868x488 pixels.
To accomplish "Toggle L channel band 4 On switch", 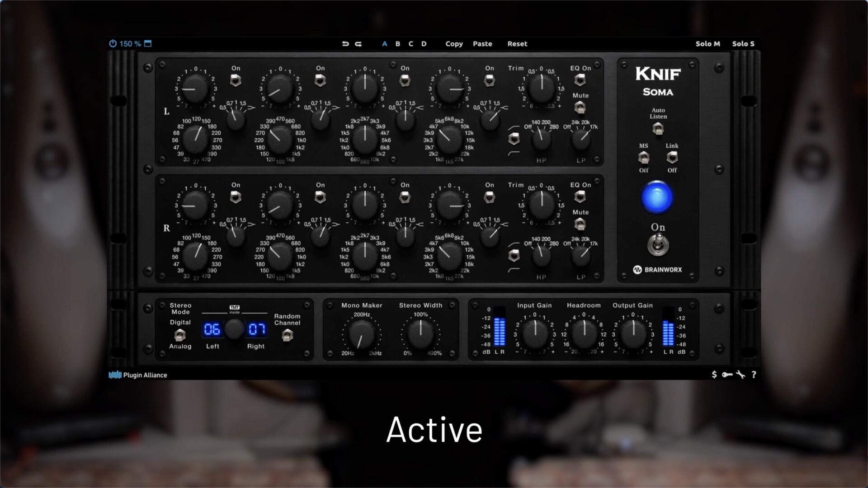I will 489,80.
